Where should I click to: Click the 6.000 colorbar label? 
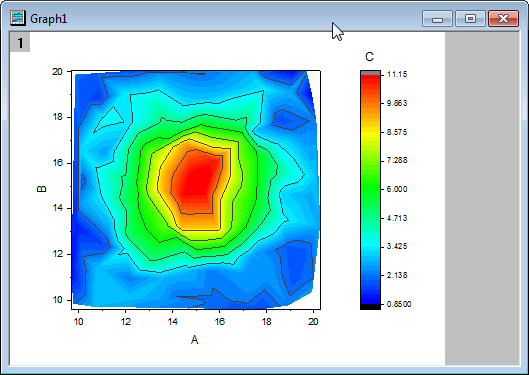(x=397, y=189)
